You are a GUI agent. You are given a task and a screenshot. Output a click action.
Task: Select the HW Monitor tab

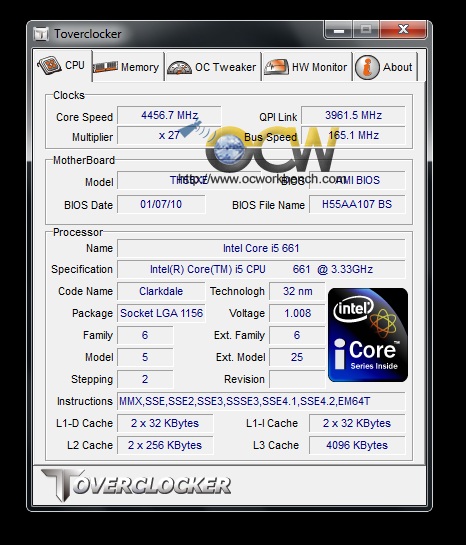coord(306,67)
